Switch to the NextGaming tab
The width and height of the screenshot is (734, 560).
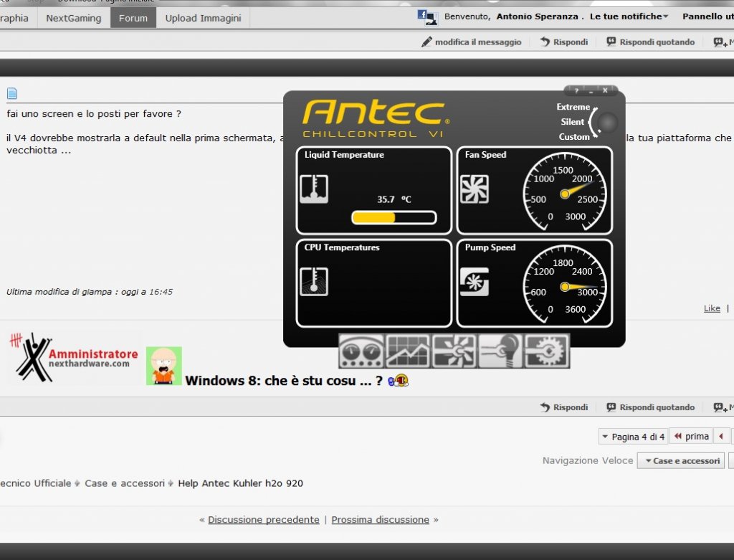74,18
